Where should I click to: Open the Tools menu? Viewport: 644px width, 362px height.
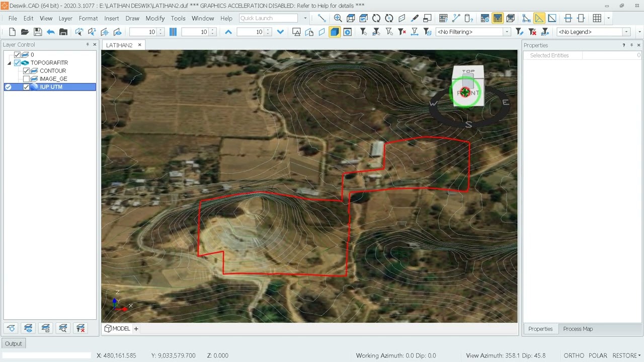click(178, 18)
